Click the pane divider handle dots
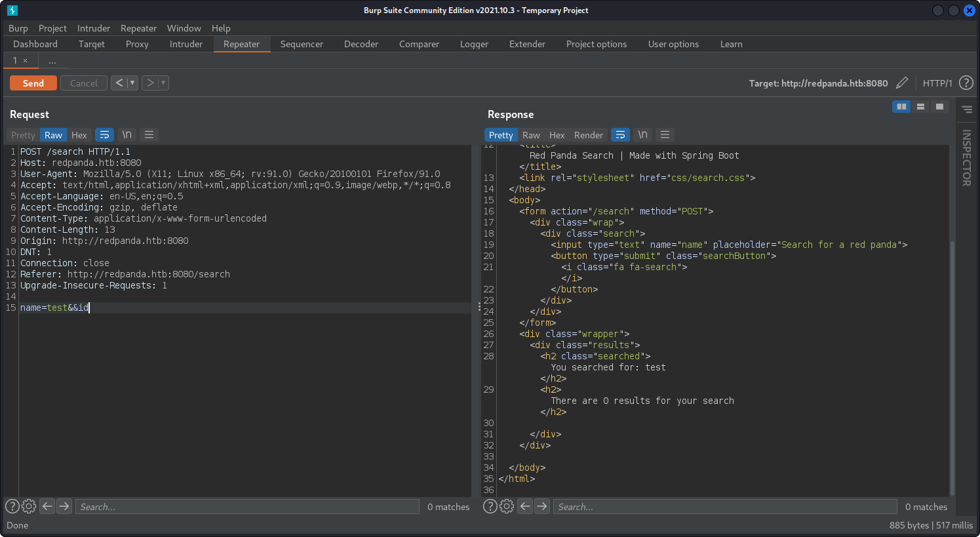 click(479, 306)
